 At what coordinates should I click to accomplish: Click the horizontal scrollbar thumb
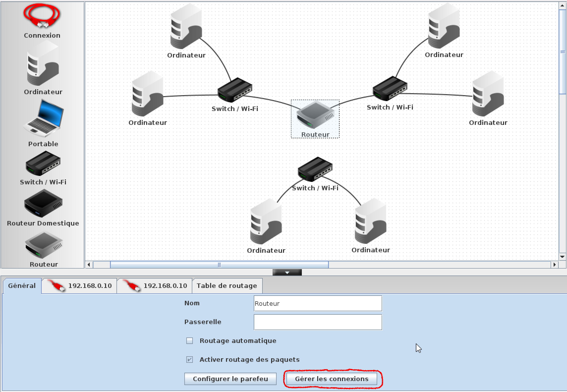219,265
